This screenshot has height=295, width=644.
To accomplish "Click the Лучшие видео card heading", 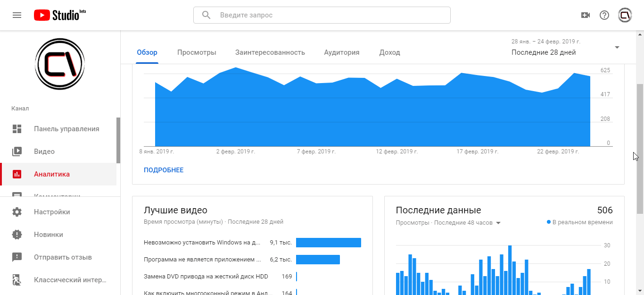I will point(175,211).
